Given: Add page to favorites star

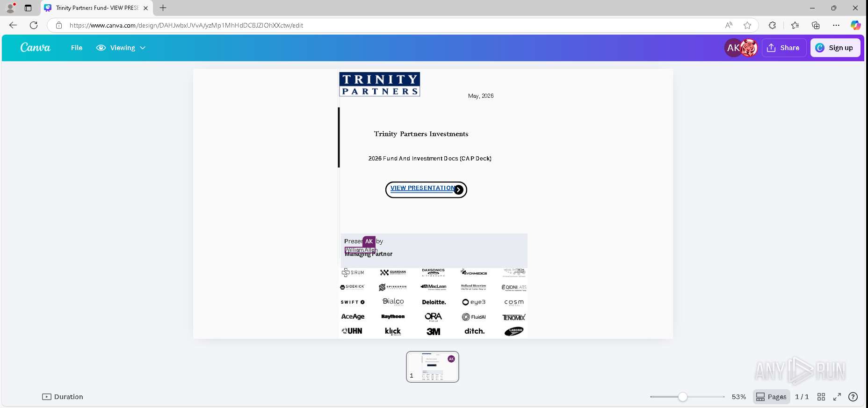Looking at the screenshot, I should pyautogui.click(x=747, y=25).
